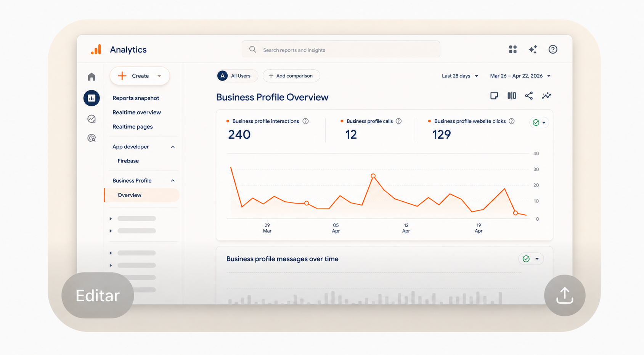Viewport: 644px width, 355px height.
Task: Click the Editar button
Action: tap(98, 296)
